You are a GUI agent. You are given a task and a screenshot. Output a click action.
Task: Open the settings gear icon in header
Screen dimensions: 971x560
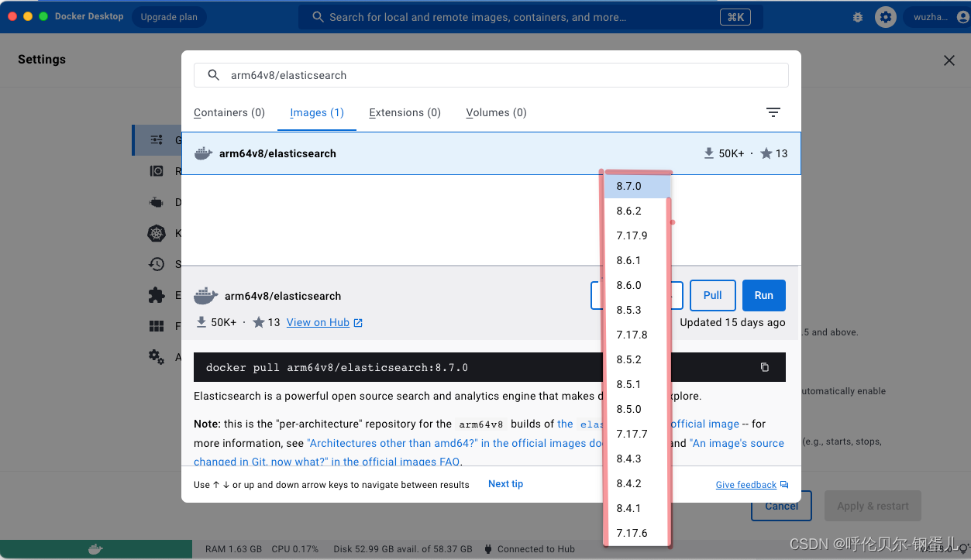(x=886, y=16)
